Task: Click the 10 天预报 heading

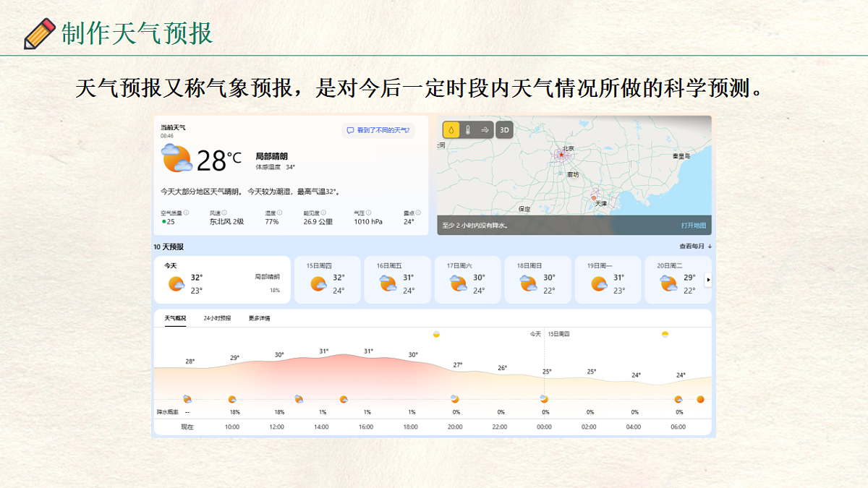Action: (169, 247)
